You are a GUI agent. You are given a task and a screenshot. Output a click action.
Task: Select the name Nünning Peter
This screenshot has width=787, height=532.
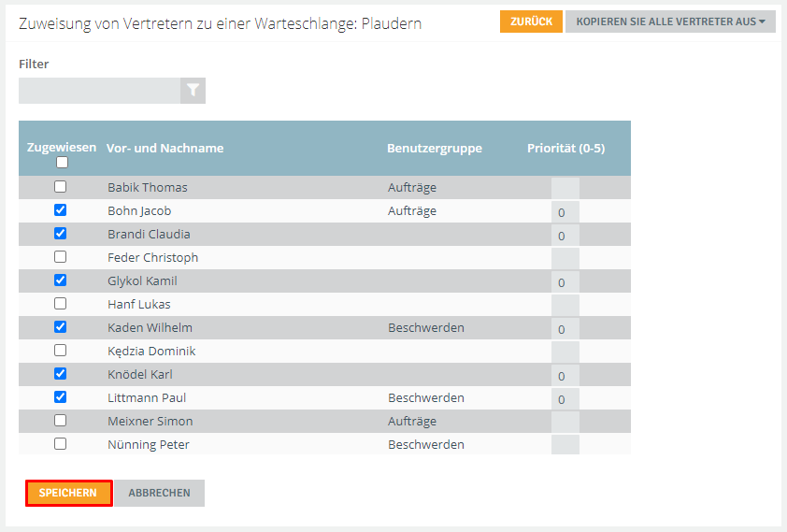(149, 445)
